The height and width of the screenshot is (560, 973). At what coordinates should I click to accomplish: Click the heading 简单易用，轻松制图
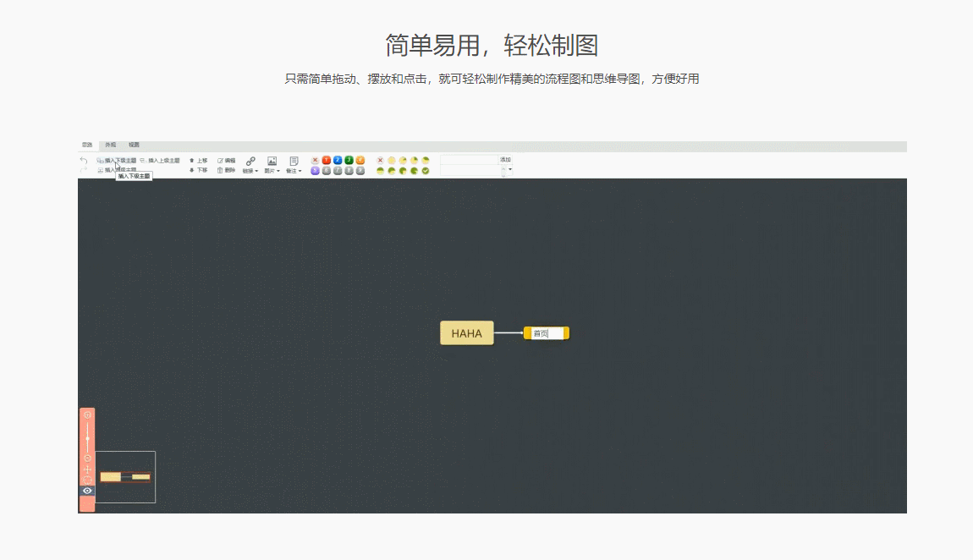[492, 46]
